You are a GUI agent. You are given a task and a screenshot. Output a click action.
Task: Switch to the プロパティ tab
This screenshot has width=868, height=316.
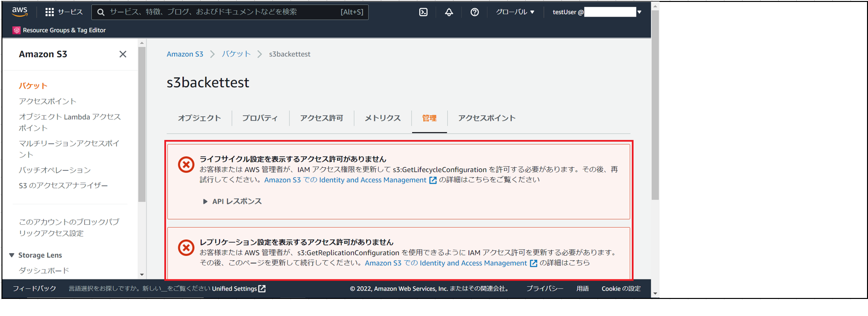click(x=260, y=118)
